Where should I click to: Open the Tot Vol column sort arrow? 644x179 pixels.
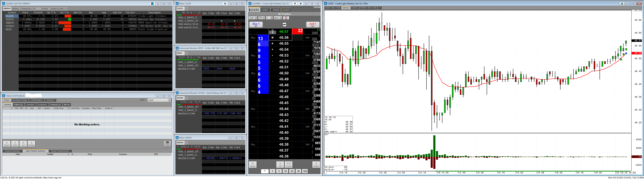[x=135, y=13]
